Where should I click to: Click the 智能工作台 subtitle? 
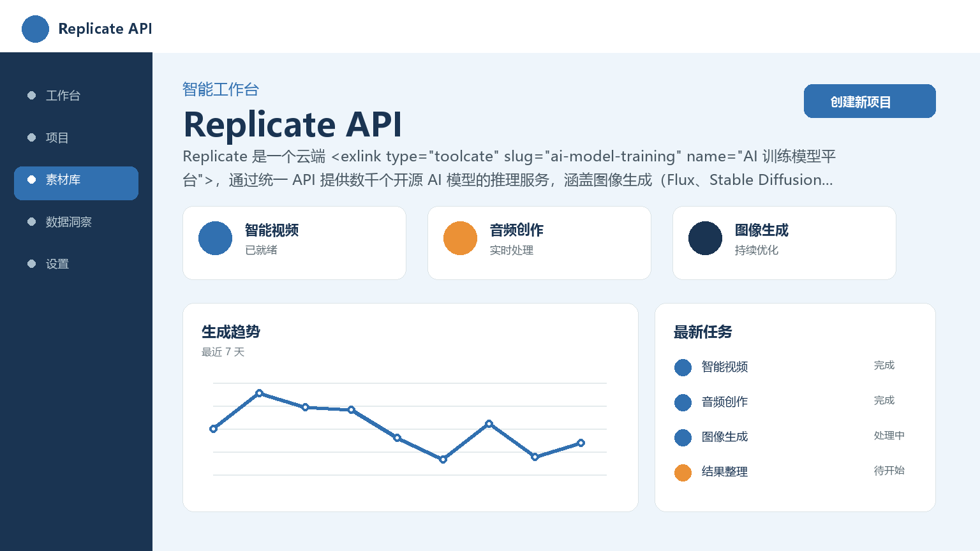(x=221, y=89)
